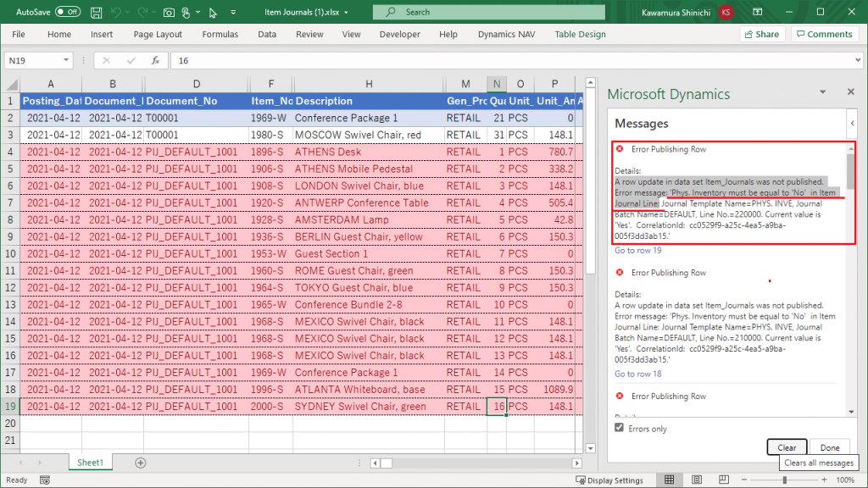The image size is (868, 488).
Task: Expand the formula bar chevron
Action: 858,60
